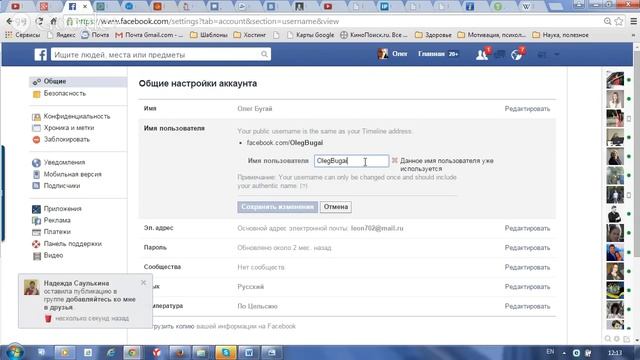This screenshot has width=640, height=360.
Task: Click Сохранить изменения button
Action: point(278,207)
